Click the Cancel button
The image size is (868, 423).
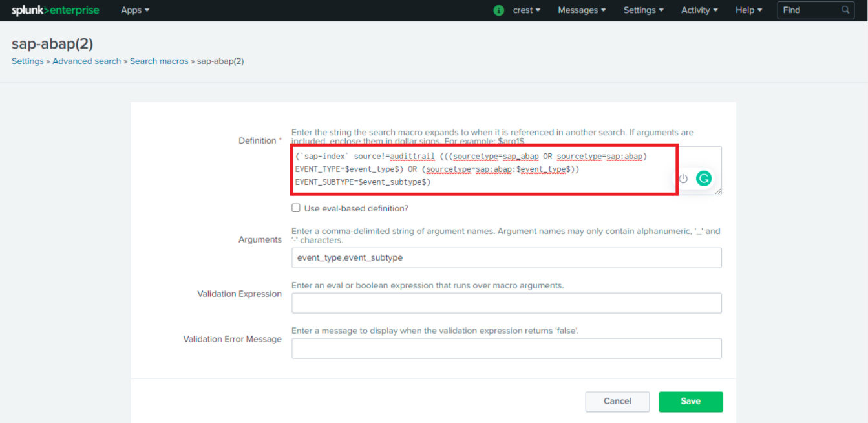click(617, 401)
